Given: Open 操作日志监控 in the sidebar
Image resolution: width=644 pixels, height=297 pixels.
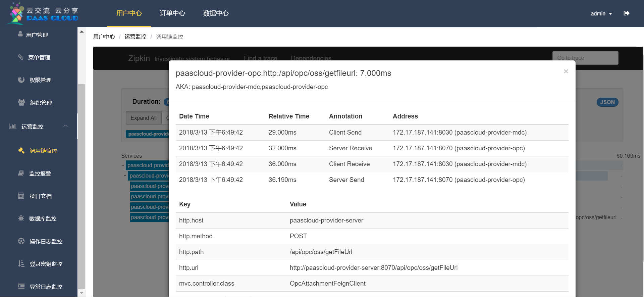Looking at the screenshot, I should 46,241.
